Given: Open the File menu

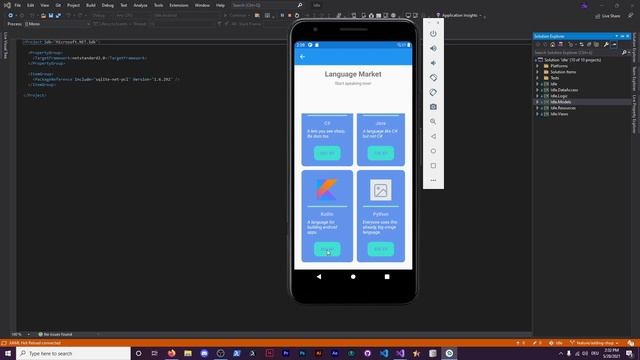Looking at the screenshot, I should (x=18, y=5).
